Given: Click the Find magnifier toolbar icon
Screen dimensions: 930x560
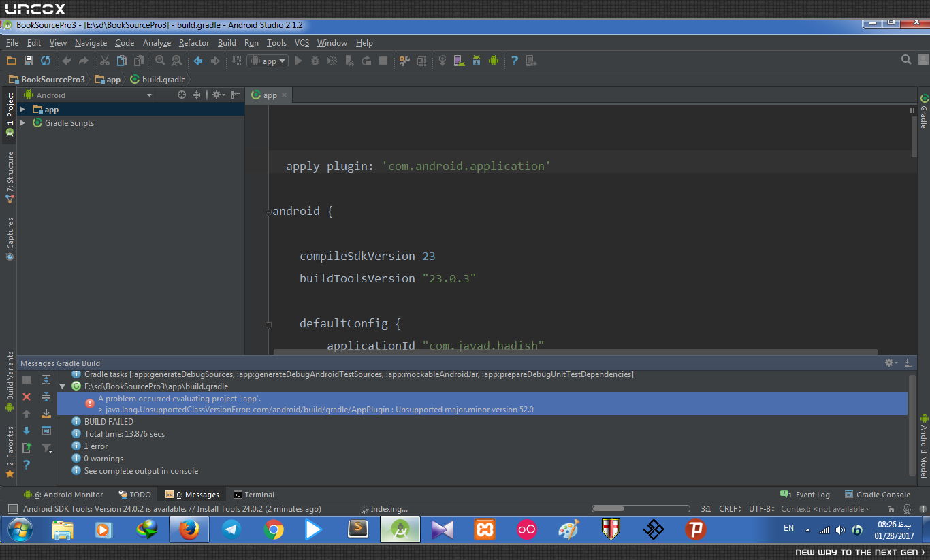Looking at the screenshot, I should click(x=160, y=61).
